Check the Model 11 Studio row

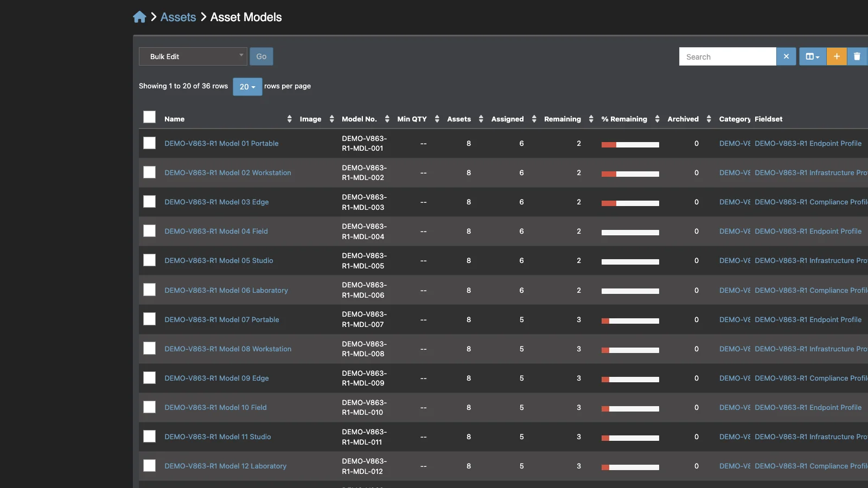pos(149,436)
